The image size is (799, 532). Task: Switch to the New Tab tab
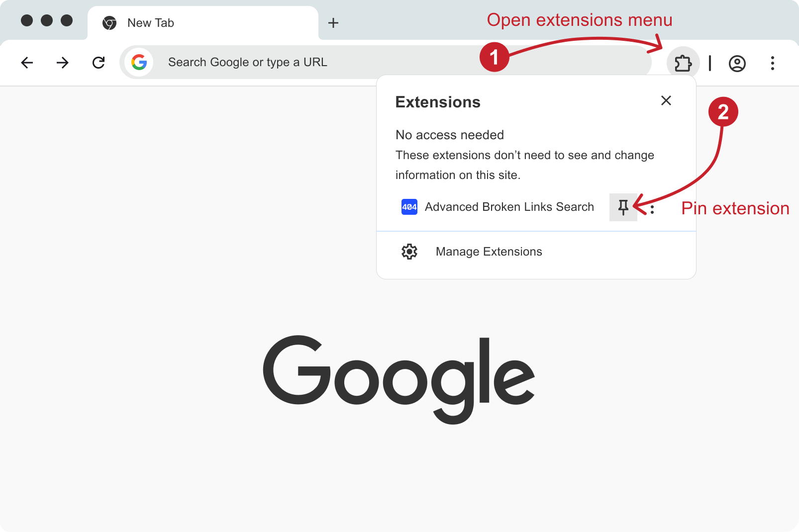coord(150,22)
